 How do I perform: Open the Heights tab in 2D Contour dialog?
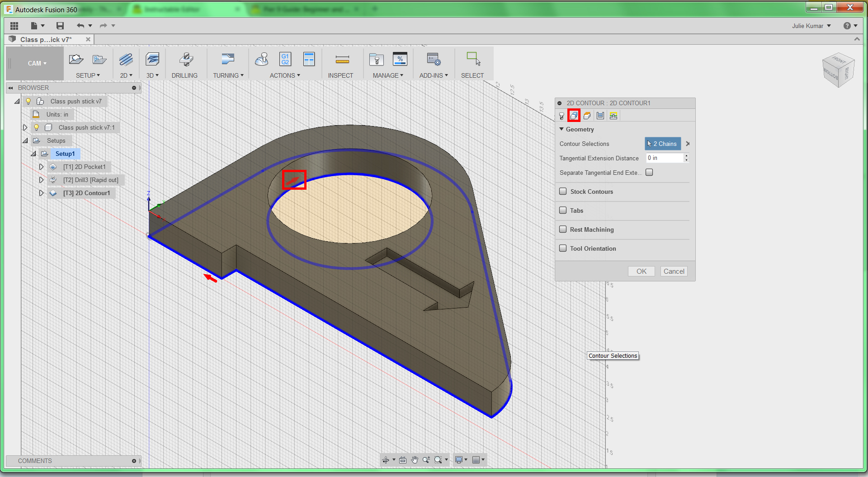point(587,116)
